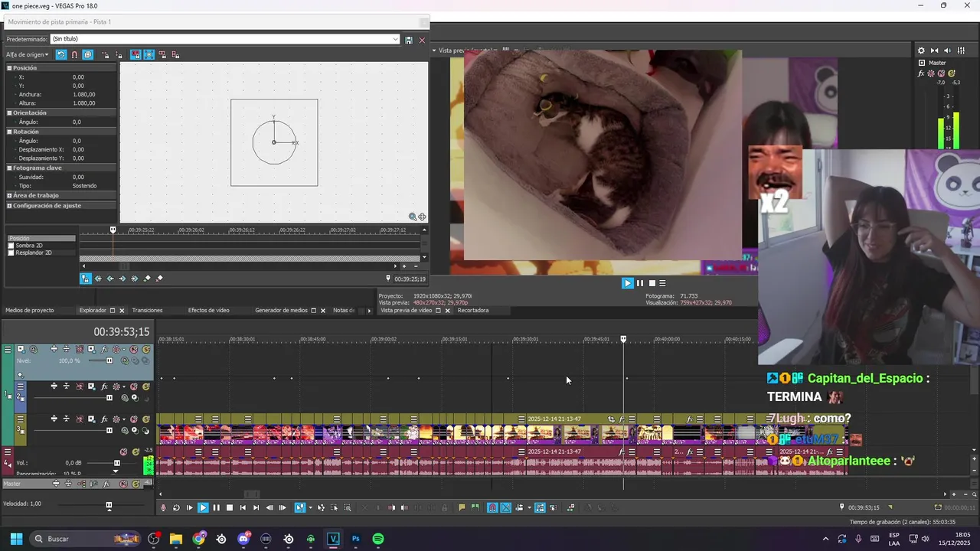Open the Efectos de vídeo tab
The image size is (980, 551).
[209, 310]
